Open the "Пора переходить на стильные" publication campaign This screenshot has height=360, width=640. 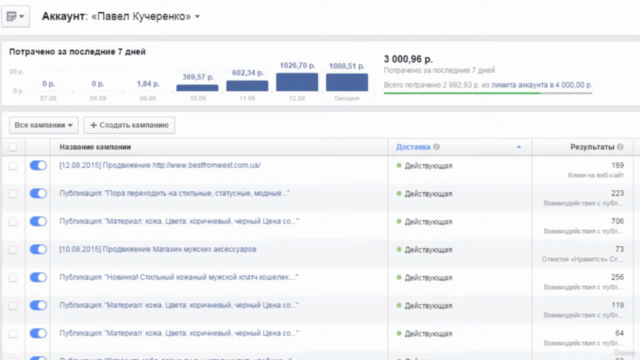(x=175, y=193)
